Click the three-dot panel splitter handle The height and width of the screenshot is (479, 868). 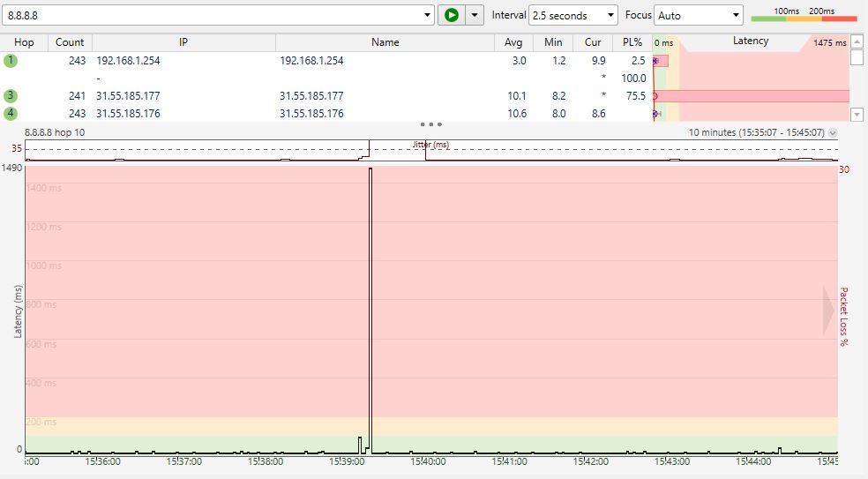[x=430, y=124]
